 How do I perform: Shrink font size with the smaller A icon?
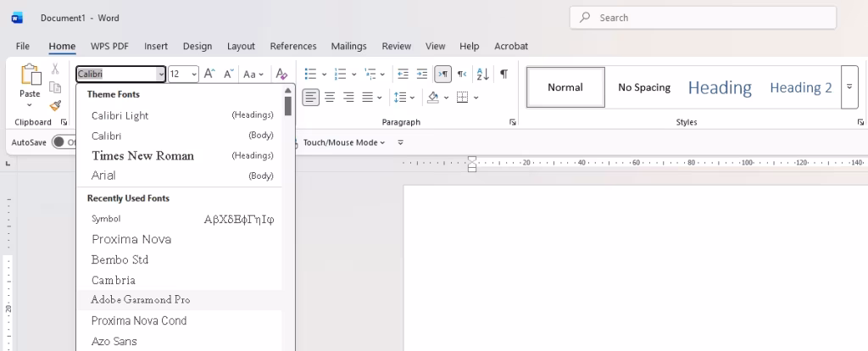229,74
